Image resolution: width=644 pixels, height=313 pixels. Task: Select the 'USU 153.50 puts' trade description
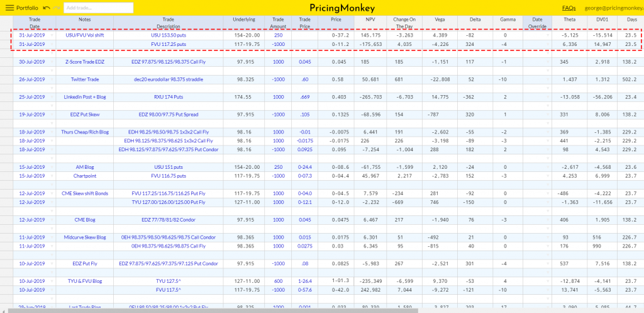coord(169,35)
